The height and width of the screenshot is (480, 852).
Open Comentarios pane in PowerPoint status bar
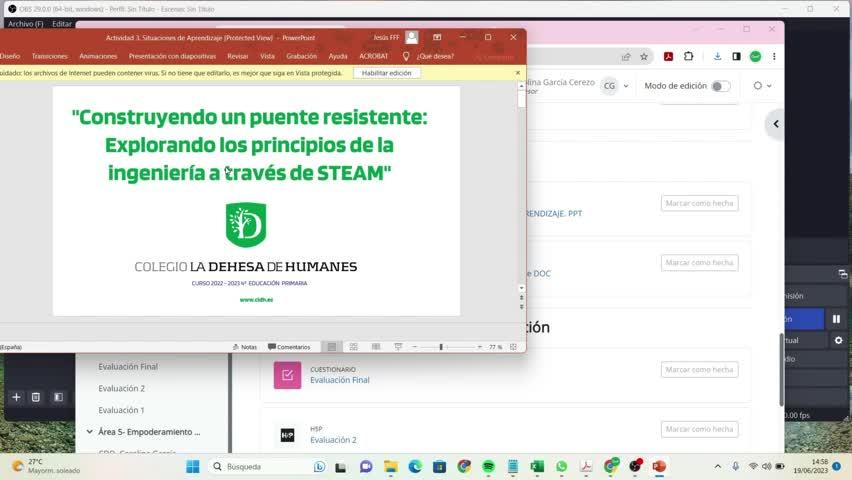[289, 347]
